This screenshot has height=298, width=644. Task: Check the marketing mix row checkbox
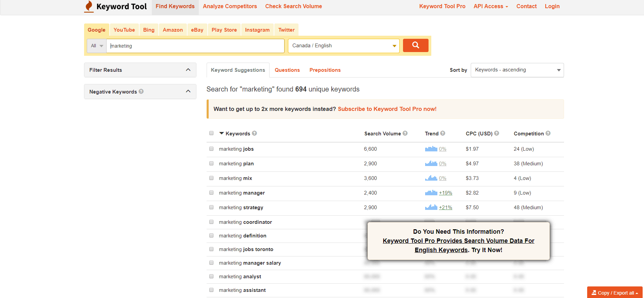[x=211, y=178]
